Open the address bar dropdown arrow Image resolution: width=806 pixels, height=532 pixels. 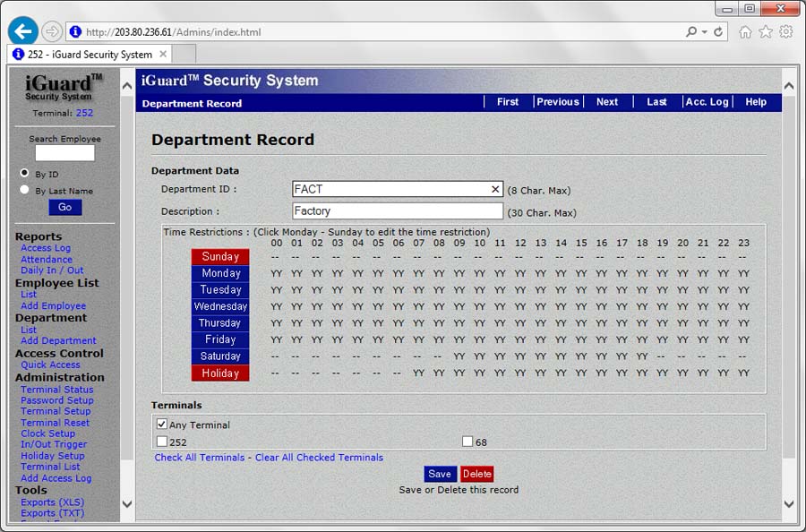click(704, 32)
